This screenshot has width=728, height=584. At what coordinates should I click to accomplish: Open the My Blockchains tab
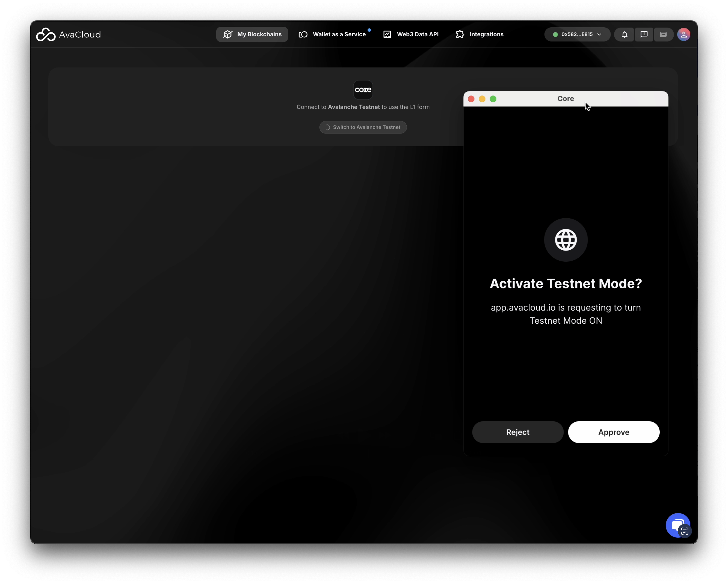click(x=252, y=34)
